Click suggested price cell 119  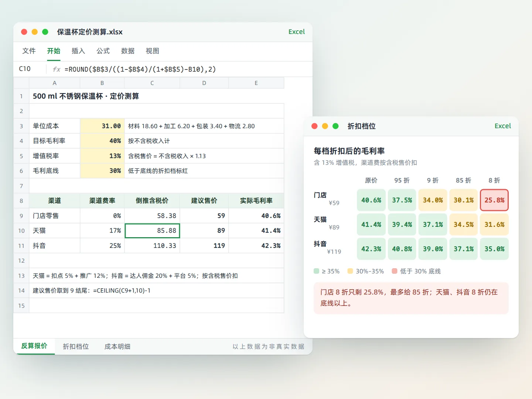(x=204, y=246)
